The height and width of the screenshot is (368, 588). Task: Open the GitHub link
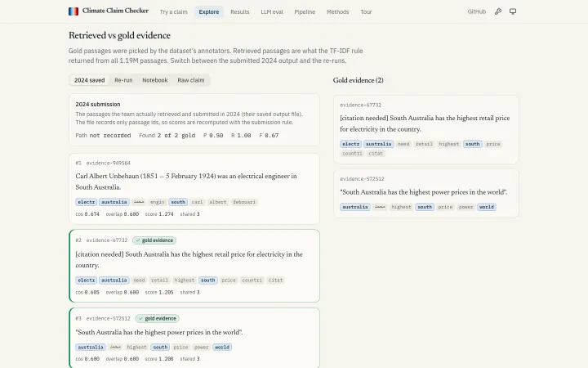[x=477, y=11]
